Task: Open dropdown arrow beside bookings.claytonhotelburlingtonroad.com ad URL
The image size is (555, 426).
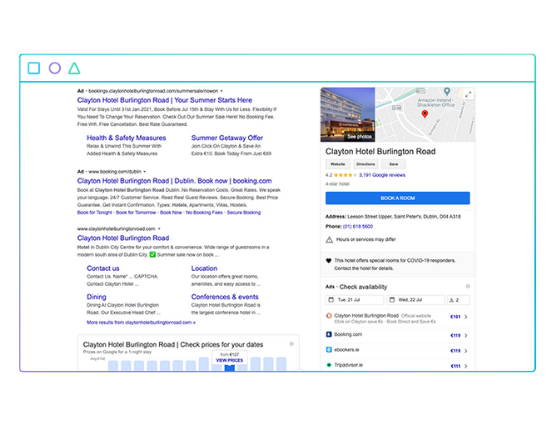Action: click(221, 91)
